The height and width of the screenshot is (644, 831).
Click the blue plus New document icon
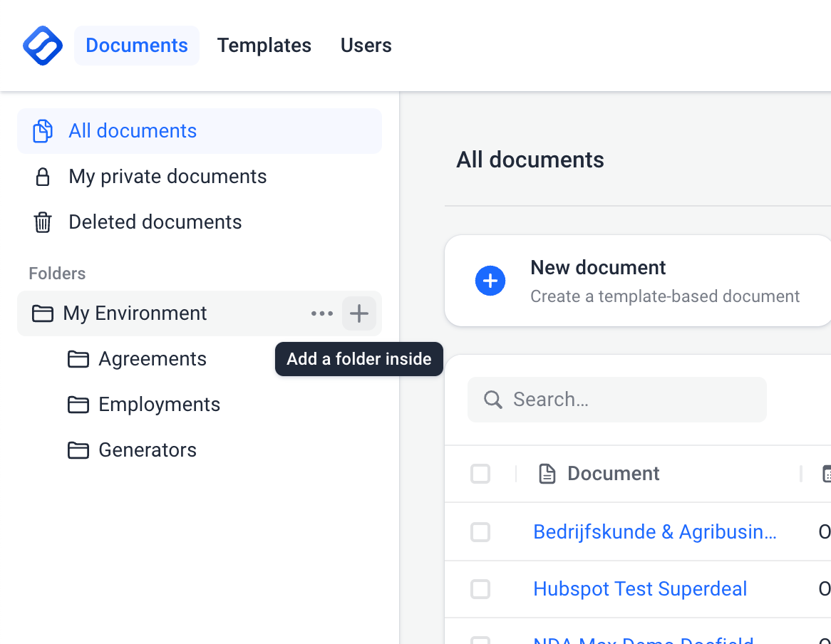(490, 281)
